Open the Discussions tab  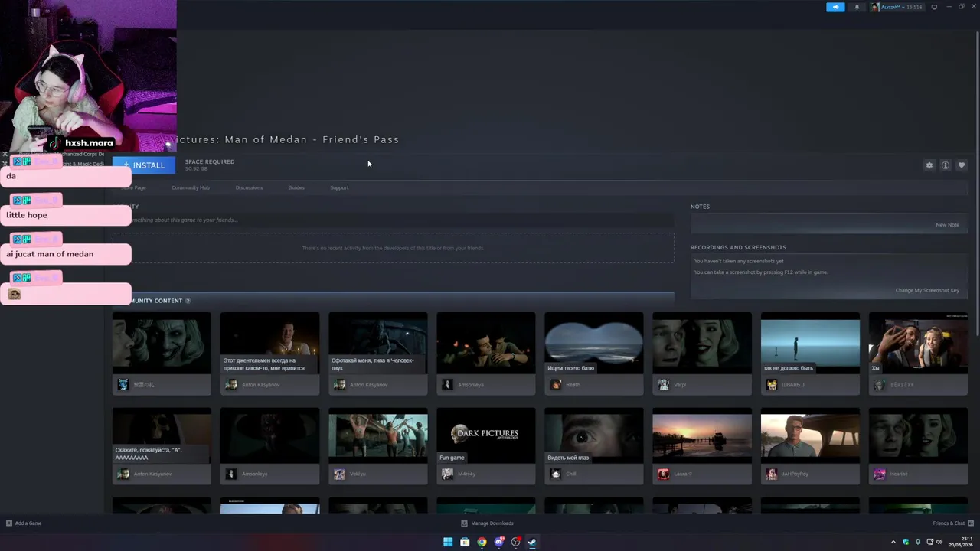point(249,187)
